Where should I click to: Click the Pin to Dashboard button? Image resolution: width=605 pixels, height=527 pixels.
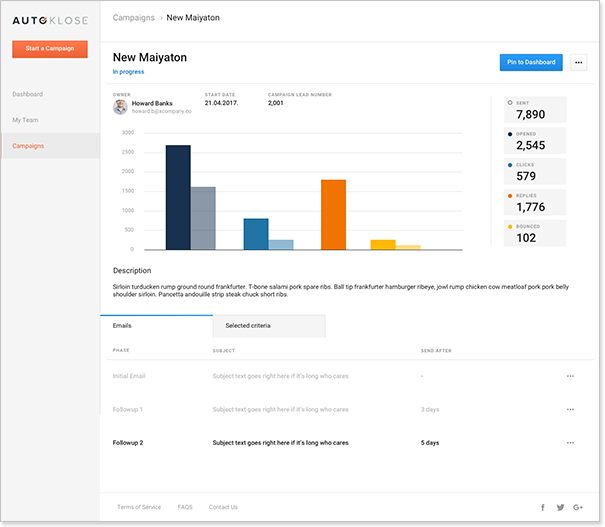point(530,62)
